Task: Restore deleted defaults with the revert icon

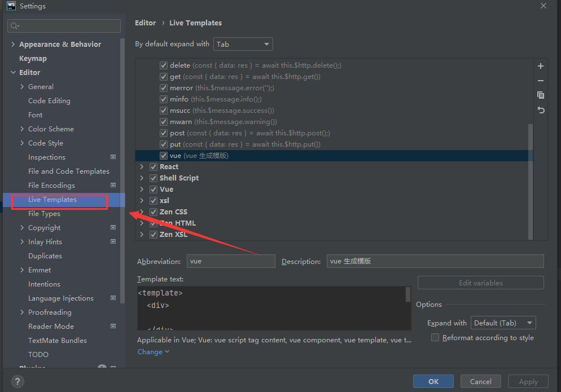Action: click(x=540, y=110)
